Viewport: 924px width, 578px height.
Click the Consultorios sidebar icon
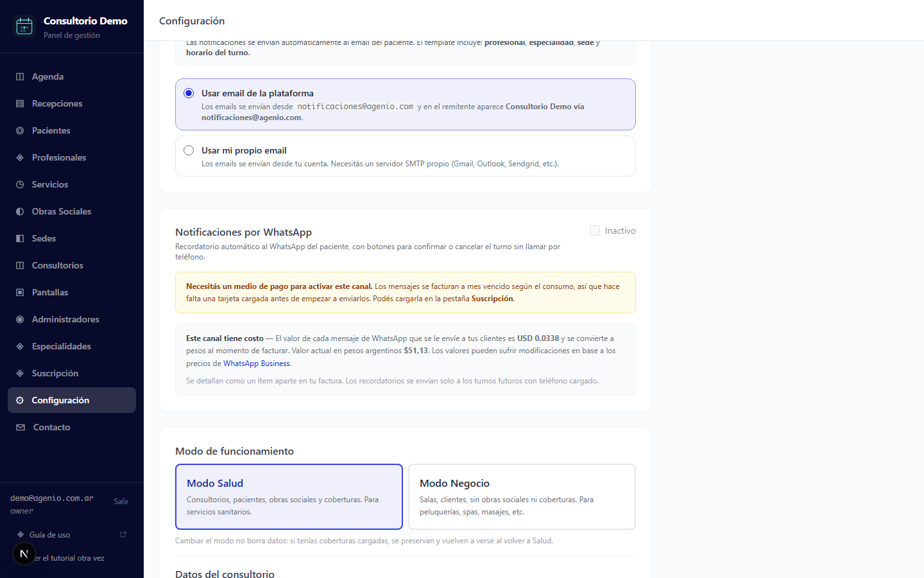tap(20, 265)
